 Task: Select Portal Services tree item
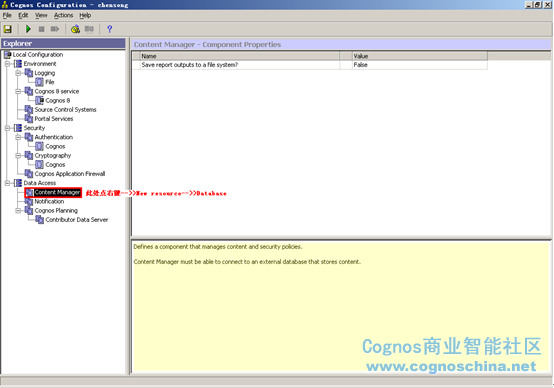pyautogui.click(x=54, y=119)
